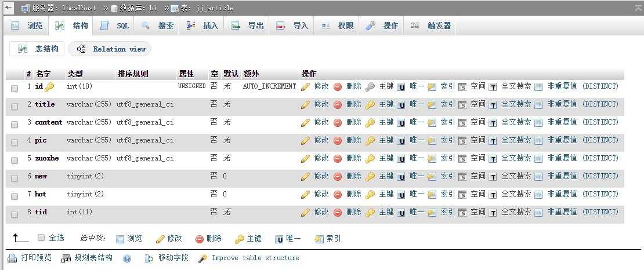
Task: Check the checkbox for the pic row
Action: [15, 143]
